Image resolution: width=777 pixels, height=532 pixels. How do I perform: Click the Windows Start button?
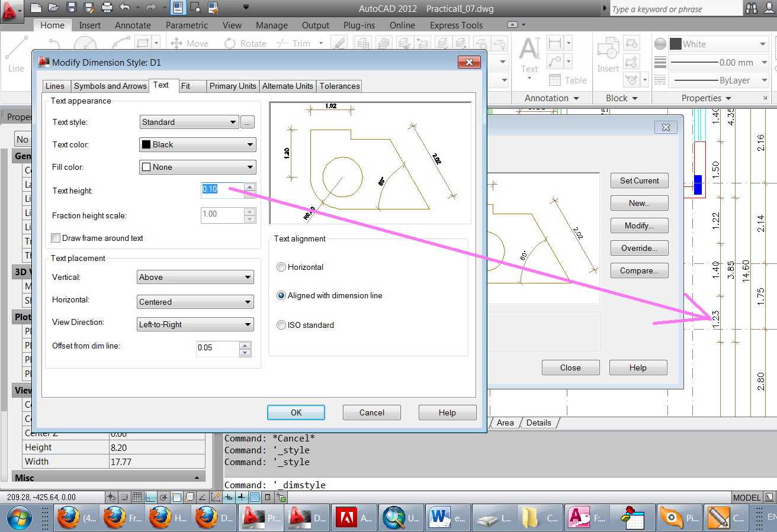coord(20,518)
